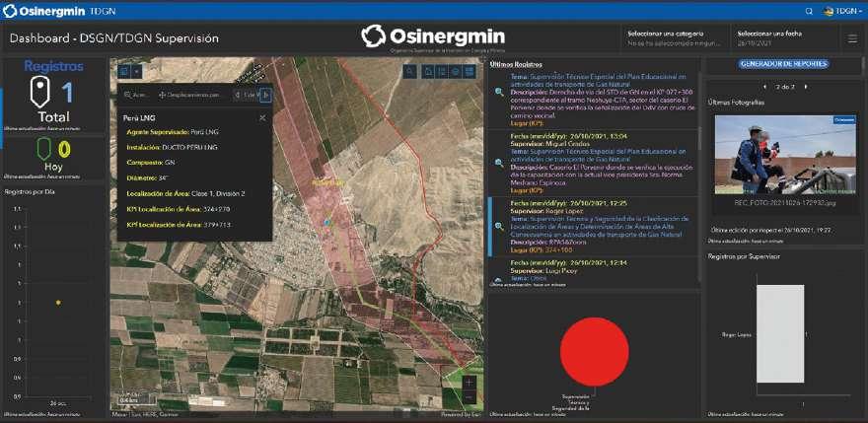This screenshot has width=868, height=423.
Task: Click the blue point marker on the map
Action: point(326,222)
